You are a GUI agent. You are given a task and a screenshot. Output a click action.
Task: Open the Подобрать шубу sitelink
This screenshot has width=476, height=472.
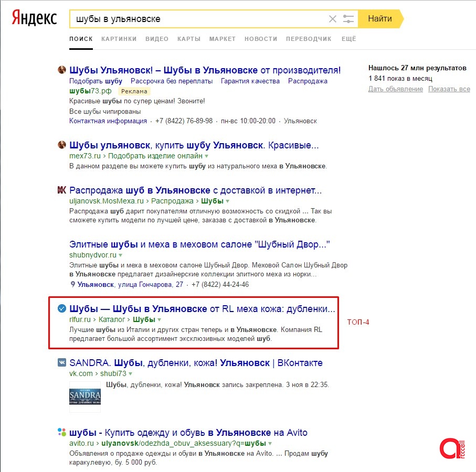[96, 81]
